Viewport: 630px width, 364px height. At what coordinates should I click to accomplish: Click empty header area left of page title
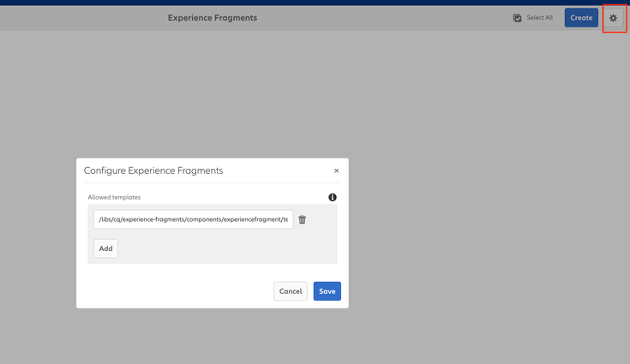(77, 18)
